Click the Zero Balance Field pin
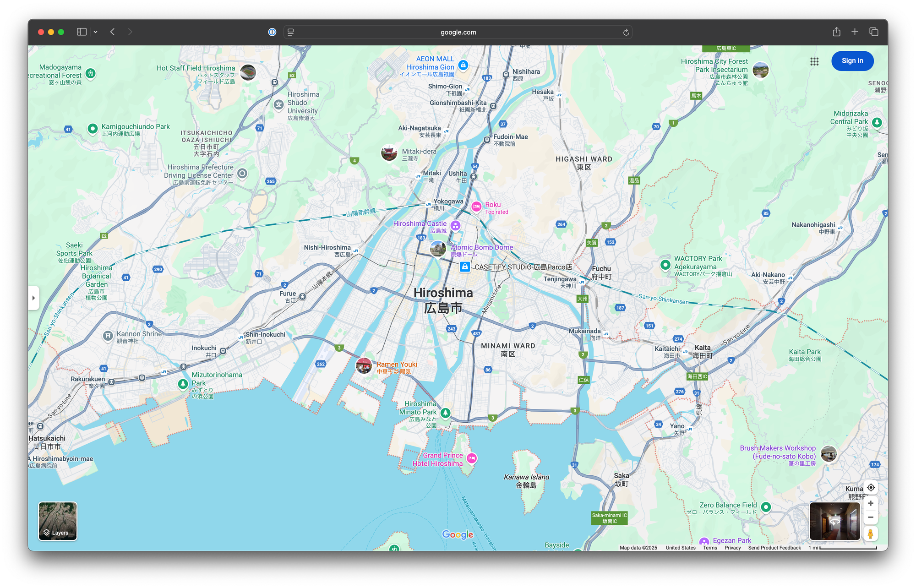This screenshot has height=588, width=916. point(766,507)
